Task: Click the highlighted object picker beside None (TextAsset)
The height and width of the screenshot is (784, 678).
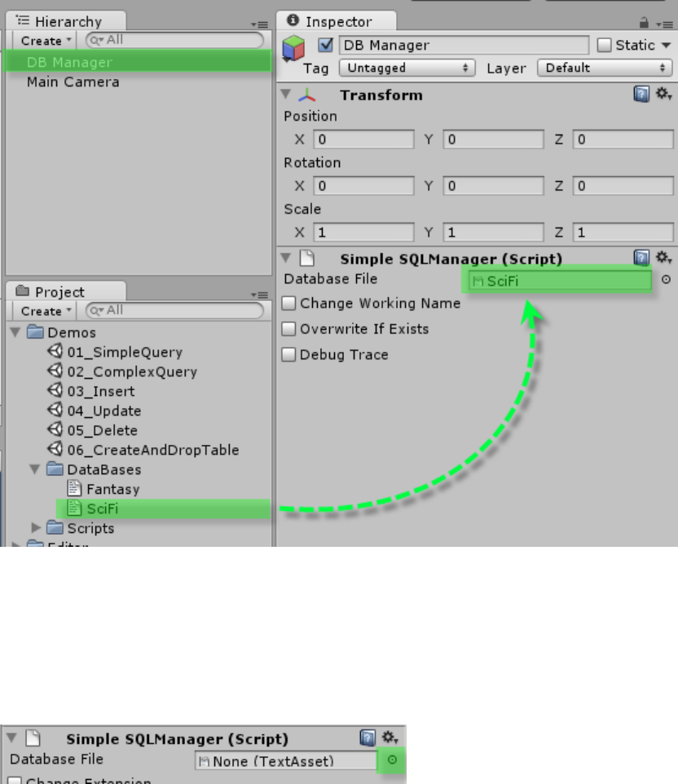Action: [392, 760]
